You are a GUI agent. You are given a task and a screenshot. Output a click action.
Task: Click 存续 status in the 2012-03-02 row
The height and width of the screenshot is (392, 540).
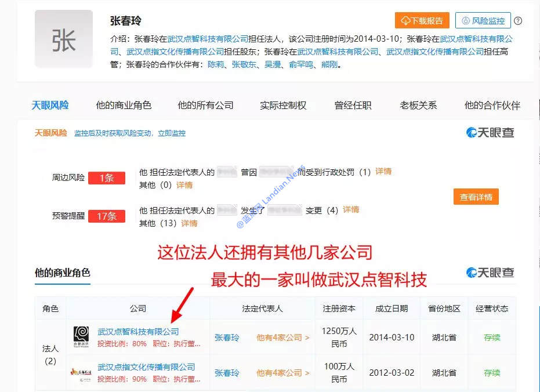click(492, 373)
